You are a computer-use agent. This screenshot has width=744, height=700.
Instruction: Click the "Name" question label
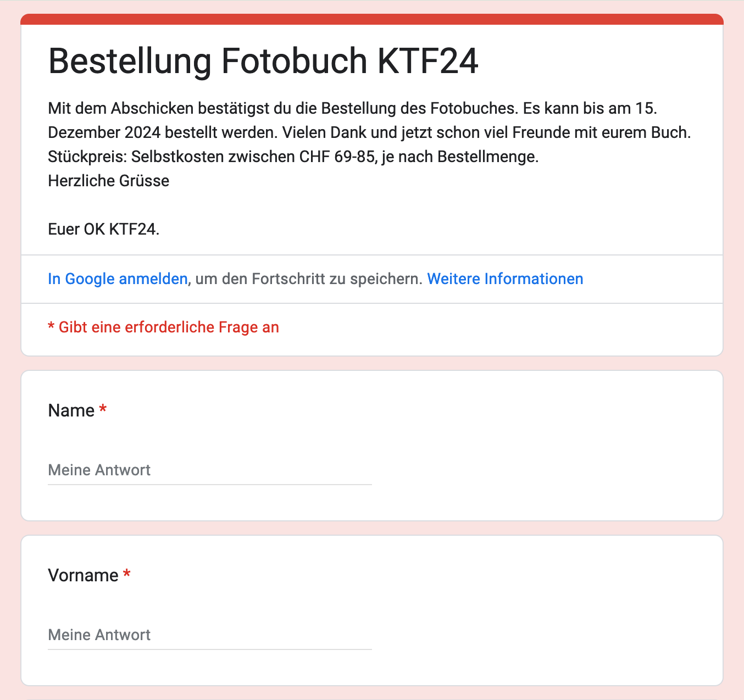click(71, 410)
